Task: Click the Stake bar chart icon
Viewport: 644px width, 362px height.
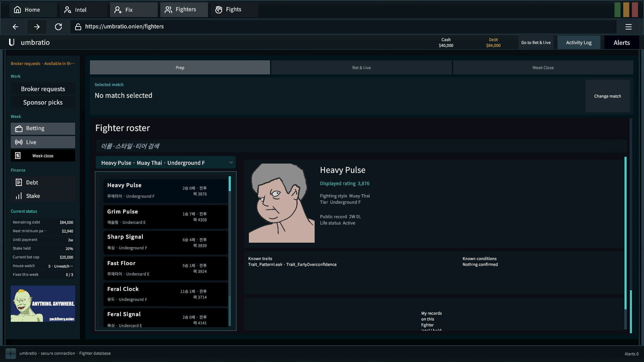Action: point(19,196)
